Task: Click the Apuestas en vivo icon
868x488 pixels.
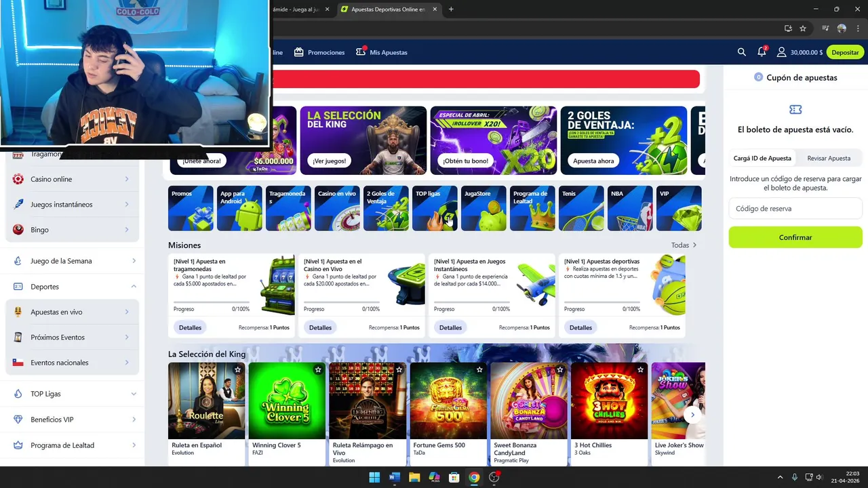Action: 18,312
